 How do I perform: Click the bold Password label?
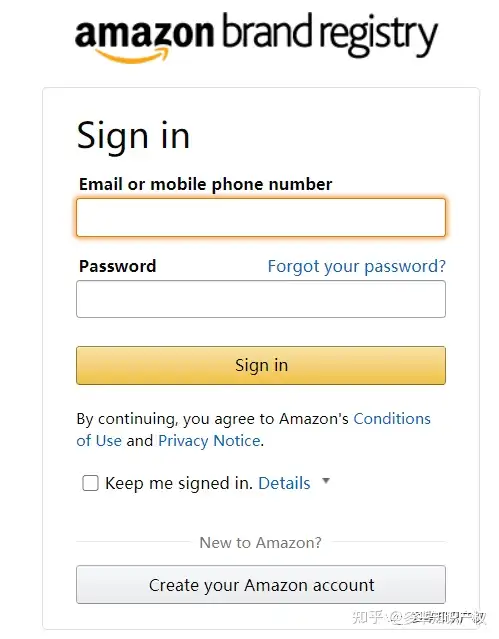117,267
